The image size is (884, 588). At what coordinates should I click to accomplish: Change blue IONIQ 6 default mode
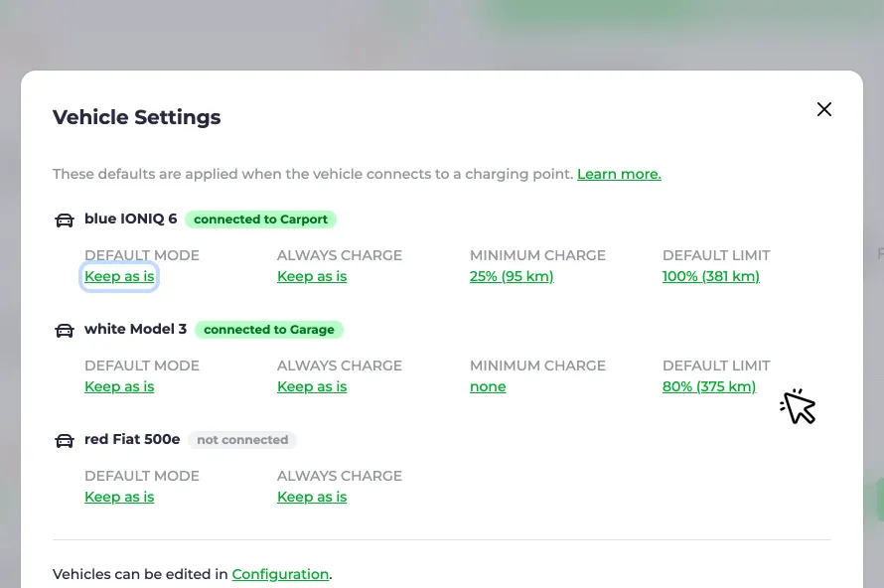point(119,276)
